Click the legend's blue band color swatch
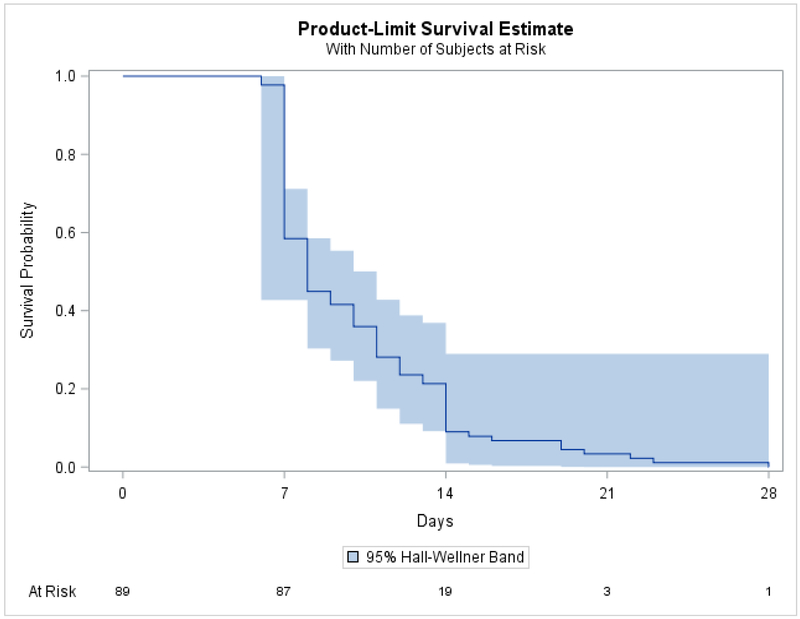This screenshot has height=619, width=800. coord(353,557)
